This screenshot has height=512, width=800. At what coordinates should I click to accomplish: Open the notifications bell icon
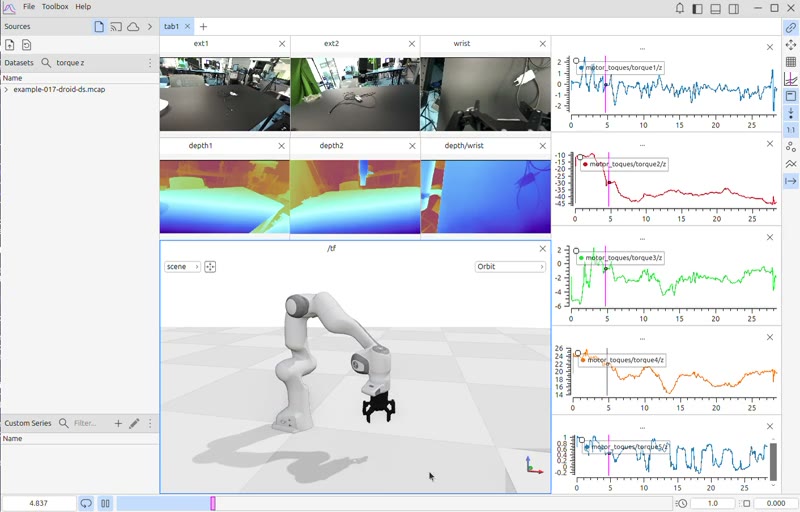coord(680,8)
